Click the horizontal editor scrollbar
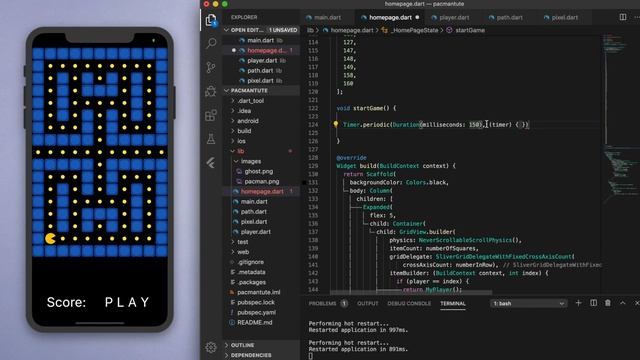The width and height of the screenshot is (640, 360). tap(411, 292)
